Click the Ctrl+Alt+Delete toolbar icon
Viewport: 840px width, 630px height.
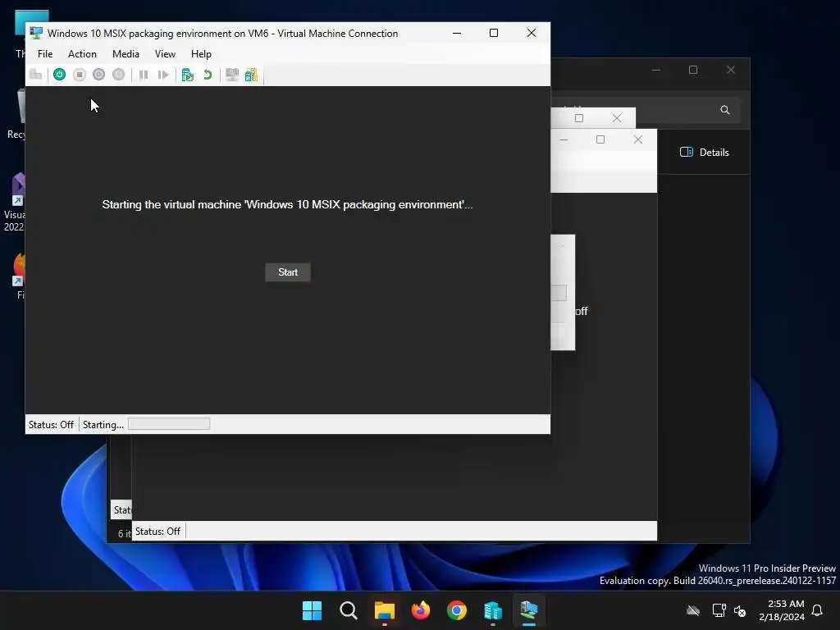[x=36, y=75]
